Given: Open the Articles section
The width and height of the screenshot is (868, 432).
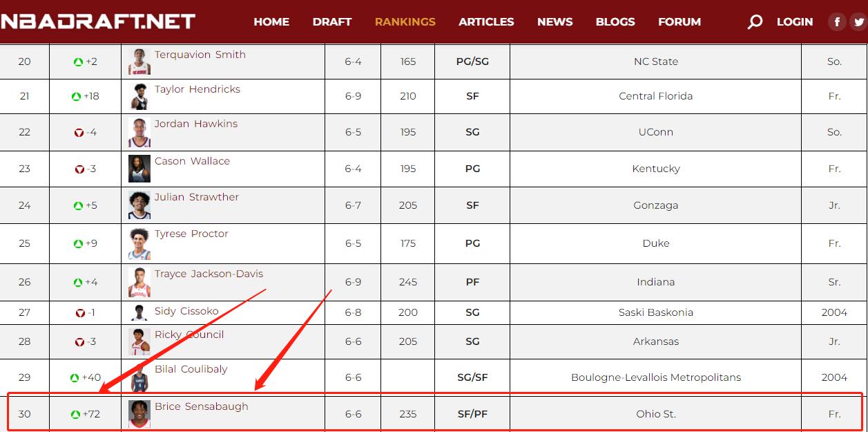Looking at the screenshot, I should click(486, 22).
